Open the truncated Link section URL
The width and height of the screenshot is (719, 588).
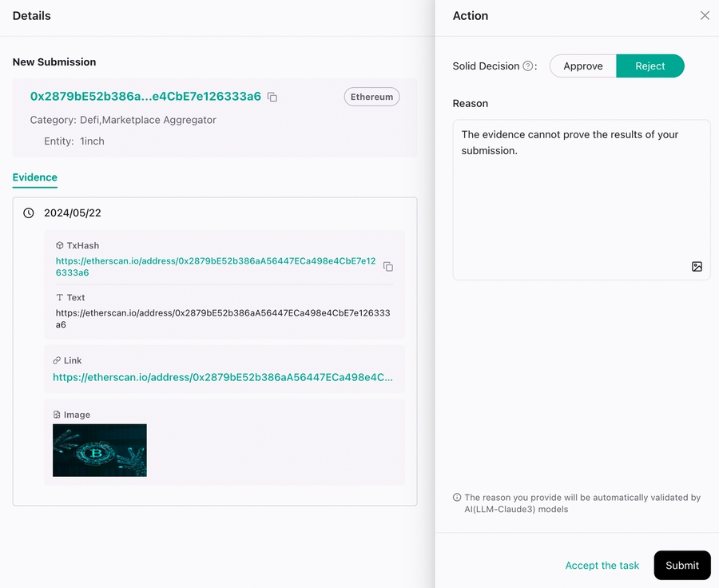pyautogui.click(x=223, y=377)
